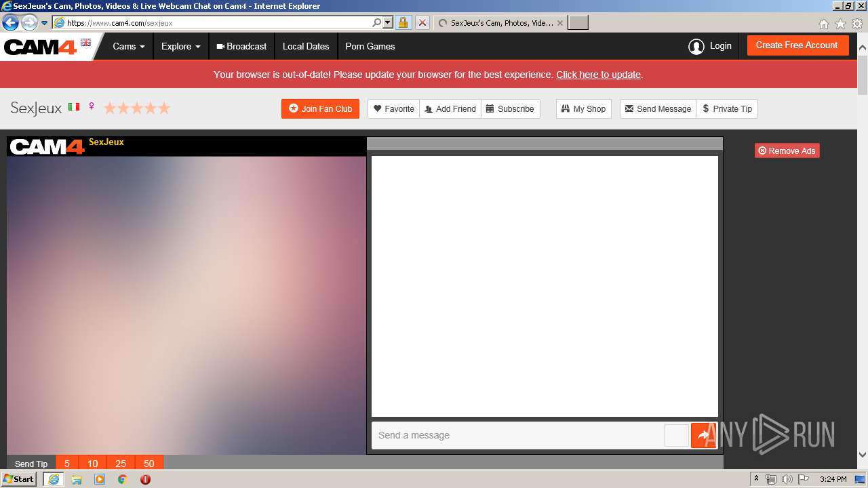Click the Login text link
This screenshot has height=488, width=868.
720,46
